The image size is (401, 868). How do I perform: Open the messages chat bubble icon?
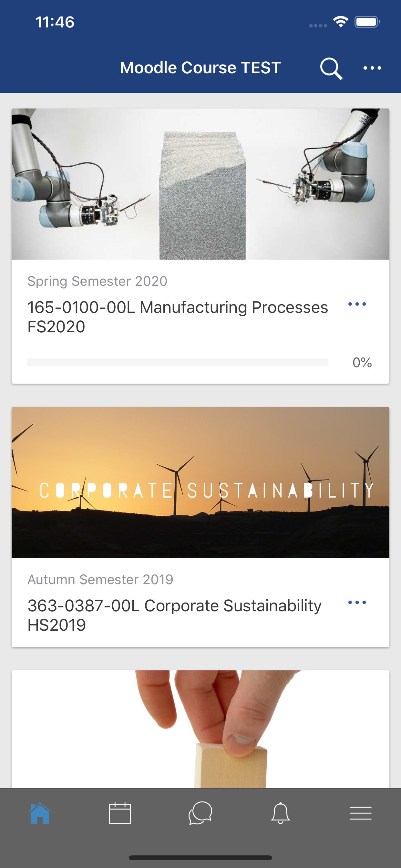[200, 813]
